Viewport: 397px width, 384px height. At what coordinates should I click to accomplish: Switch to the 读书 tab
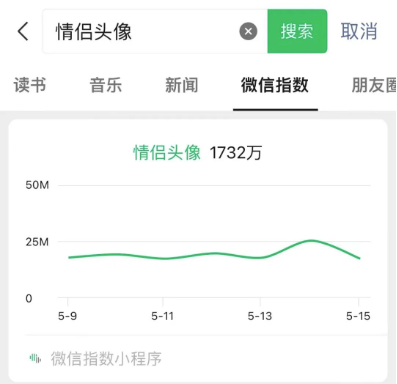[30, 85]
